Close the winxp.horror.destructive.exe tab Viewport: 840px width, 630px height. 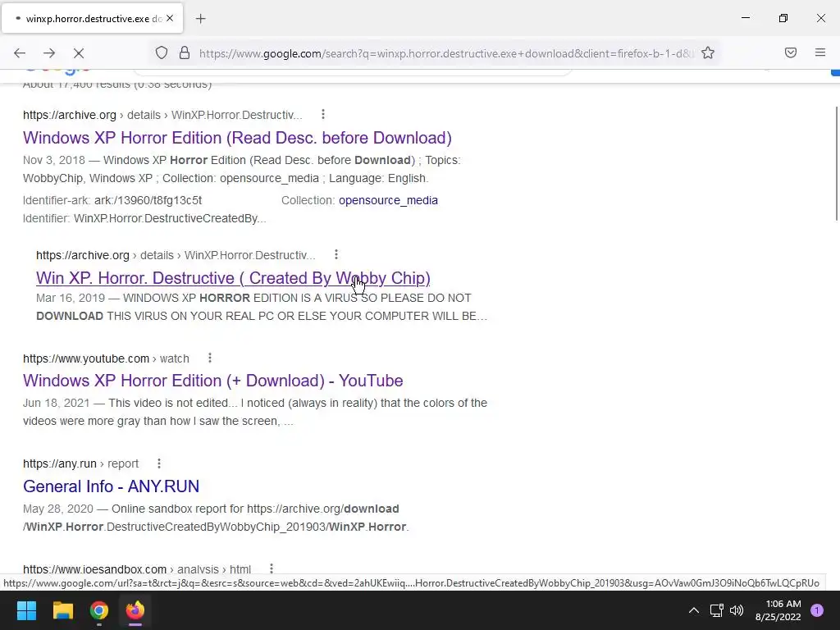(170, 18)
